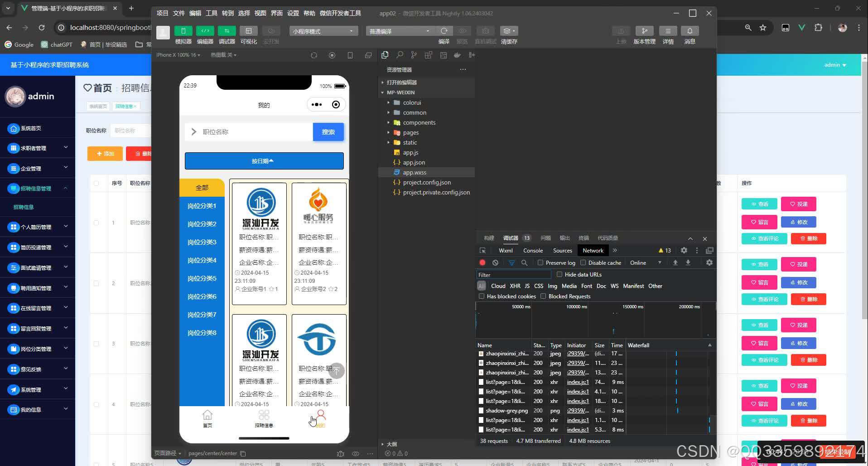
Task: Open the 普通编译 compile mode dropdown
Action: point(400,31)
